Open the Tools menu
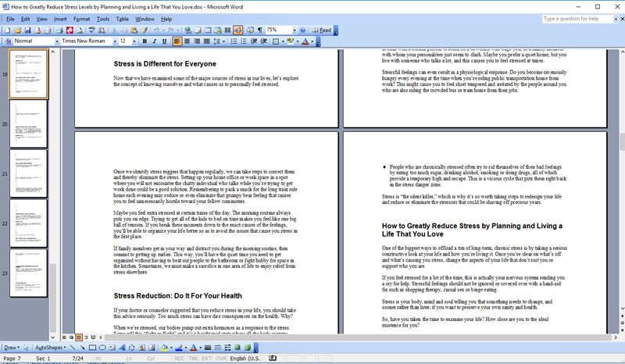Screen dimensions: 625x364 pyautogui.click(x=103, y=19)
